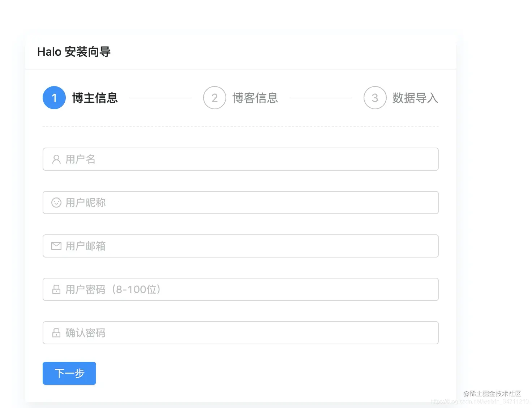Focus the 用户密码 (8-100位) input field
Screen dimensions: 532x408
pos(241,289)
